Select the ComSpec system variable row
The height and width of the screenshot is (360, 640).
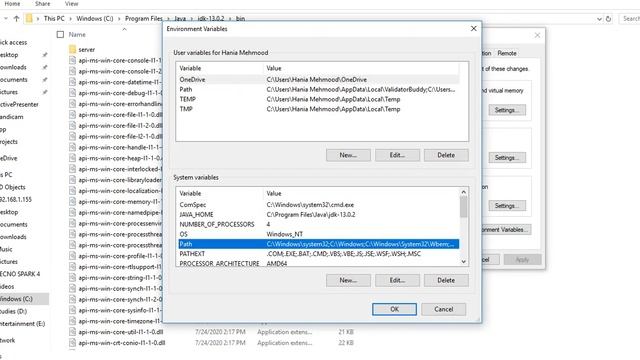point(319,205)
